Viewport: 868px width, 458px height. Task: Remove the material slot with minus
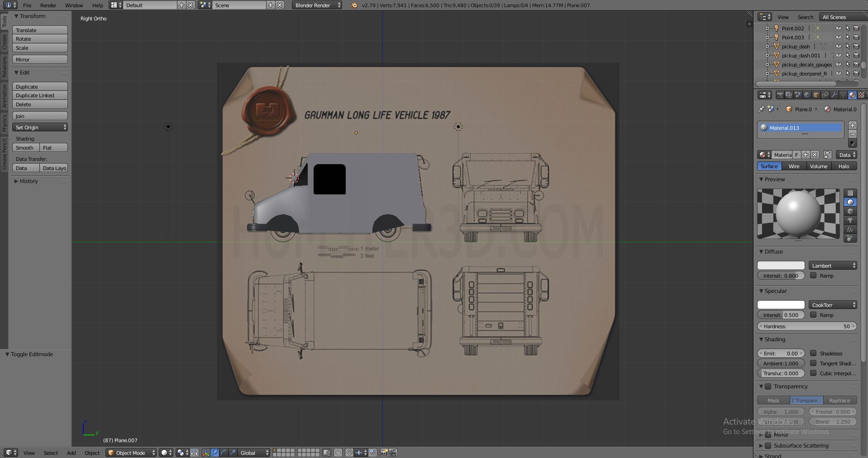[x=853, y=134]
